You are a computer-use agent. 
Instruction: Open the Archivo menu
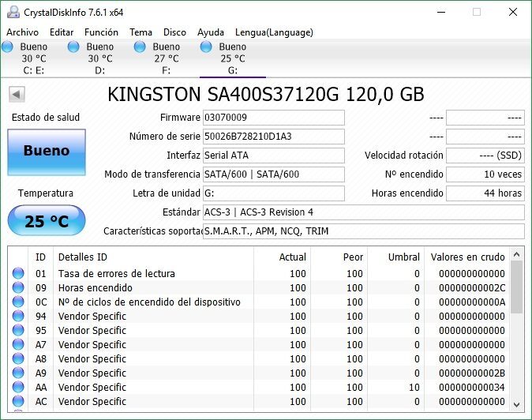pos(22,32)
